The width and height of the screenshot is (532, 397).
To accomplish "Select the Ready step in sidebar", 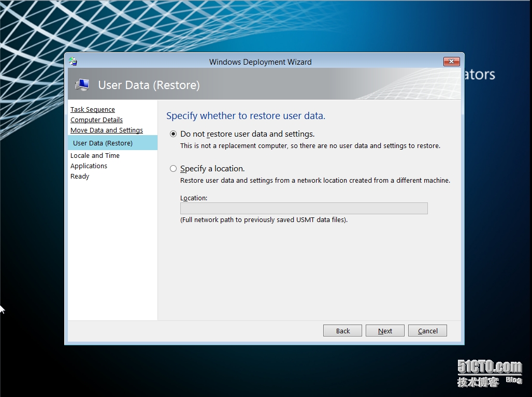I will click(x=80, y=177).
